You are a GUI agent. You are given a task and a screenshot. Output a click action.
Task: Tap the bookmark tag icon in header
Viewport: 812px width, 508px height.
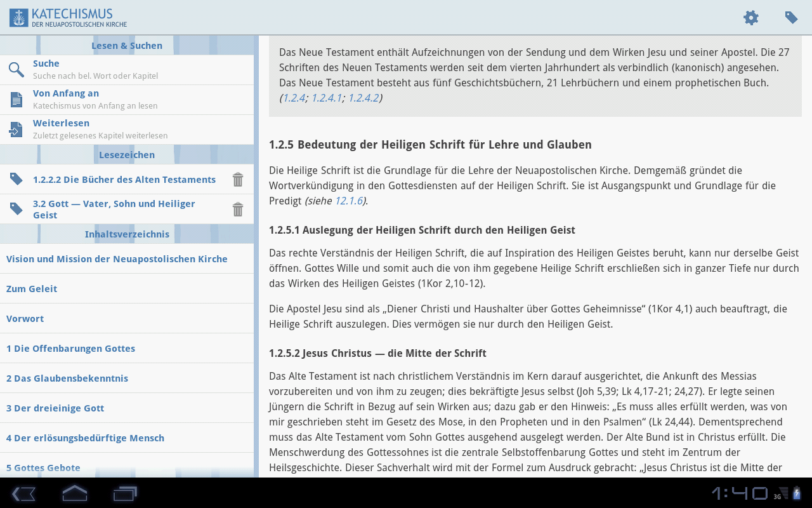(x=791, y=18)
